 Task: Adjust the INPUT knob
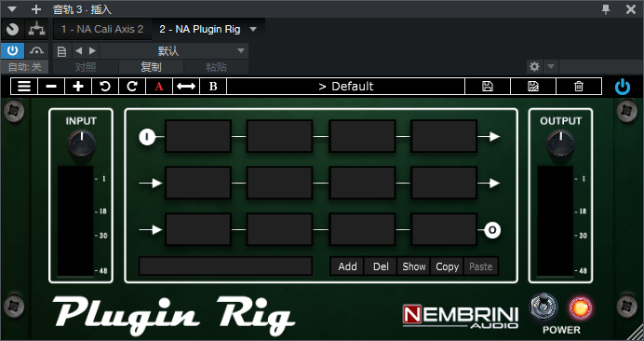tap(82, 143)
